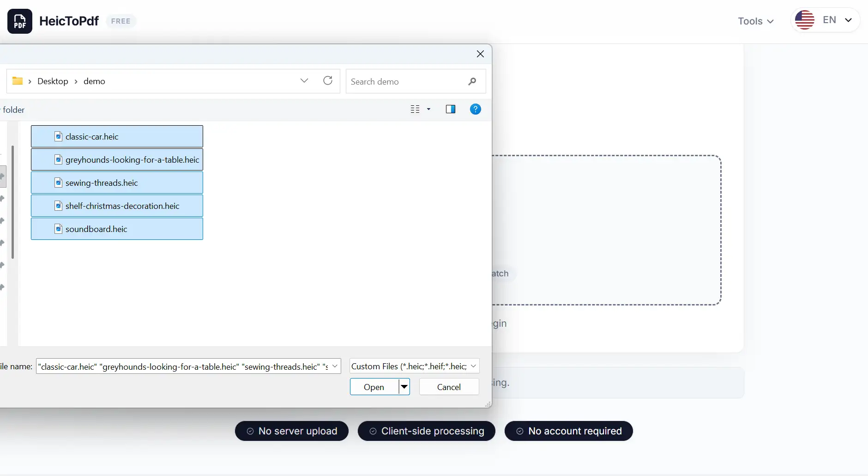Click the navigation pane scrollbar

click(13, 202)
